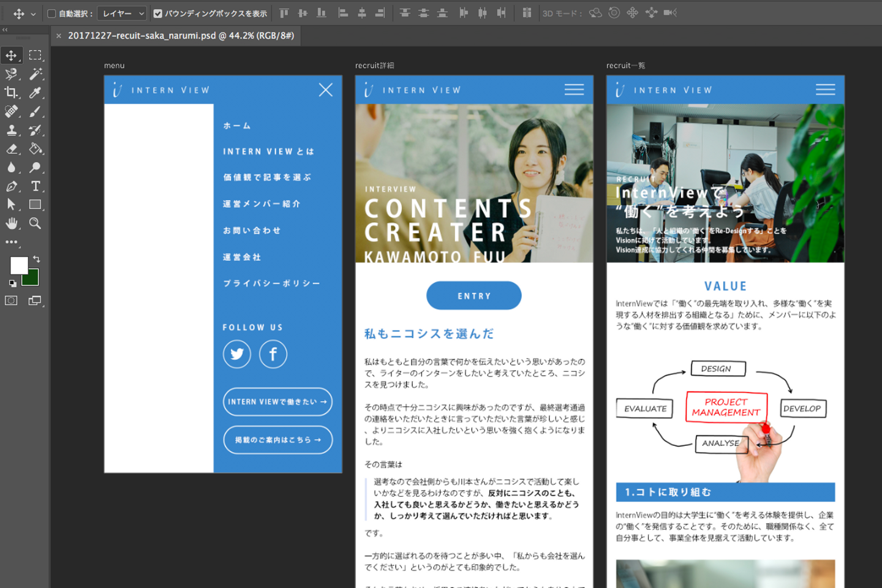The image size is (882, 588).
Task: Enable the 自動選択 checkbox
Action: [52, 13]
